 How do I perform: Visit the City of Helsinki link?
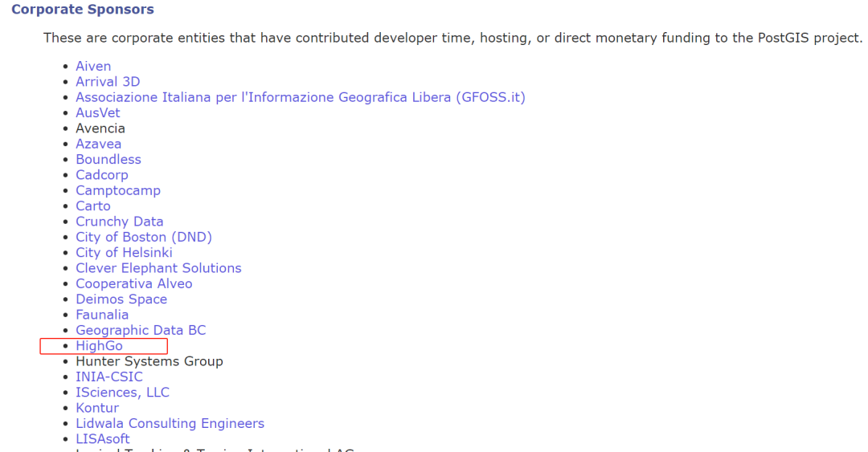tap(124, 253)
